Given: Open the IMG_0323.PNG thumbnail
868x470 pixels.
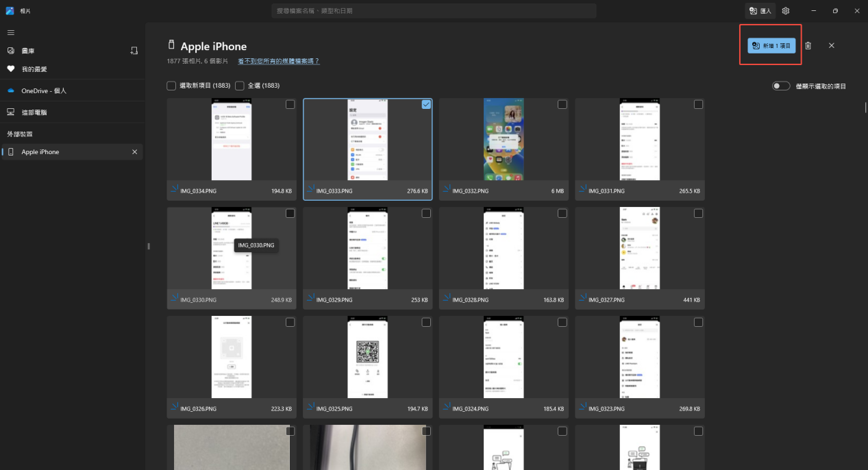Looking at the screenshot, I should coord(640,357).
